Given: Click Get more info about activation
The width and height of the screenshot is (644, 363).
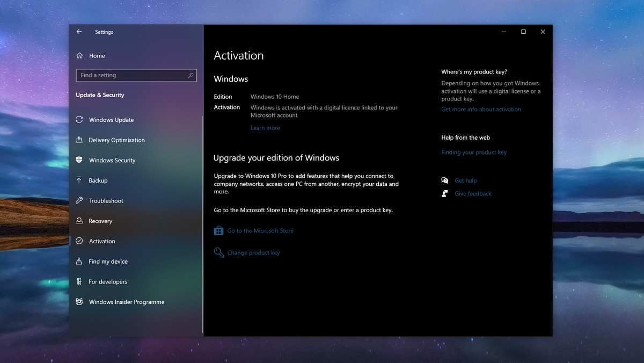Looking at the screenshot, I should click(x=481, y=109).
